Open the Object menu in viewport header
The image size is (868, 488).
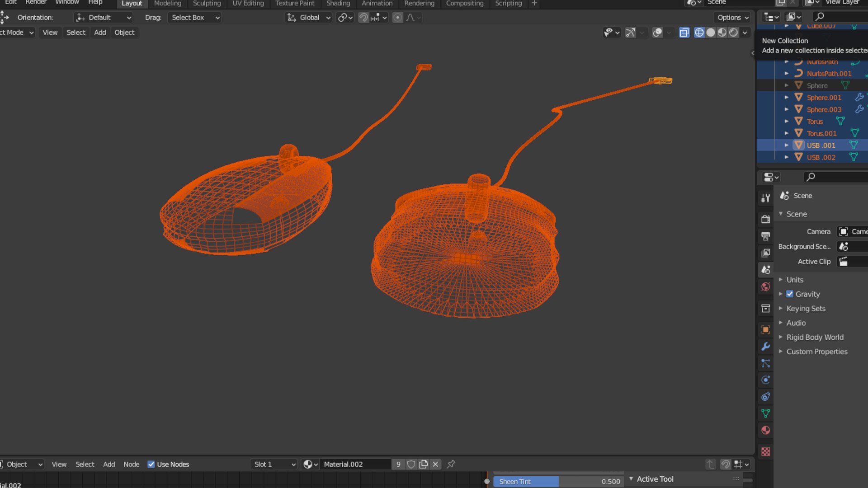pyautogui.click(x=124, y=33)
